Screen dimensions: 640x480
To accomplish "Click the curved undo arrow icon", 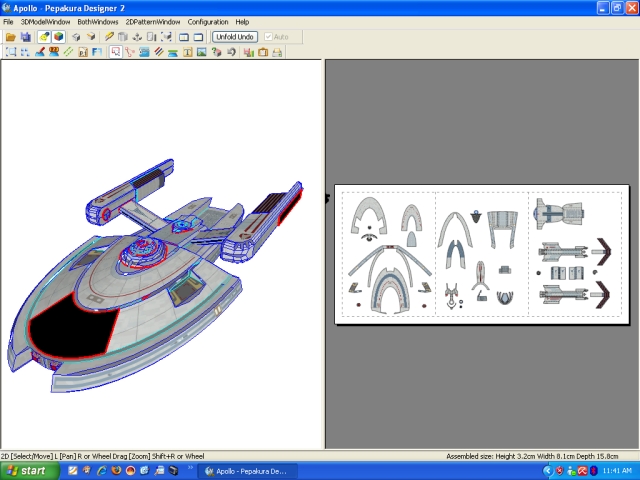I will click(231, 52).
